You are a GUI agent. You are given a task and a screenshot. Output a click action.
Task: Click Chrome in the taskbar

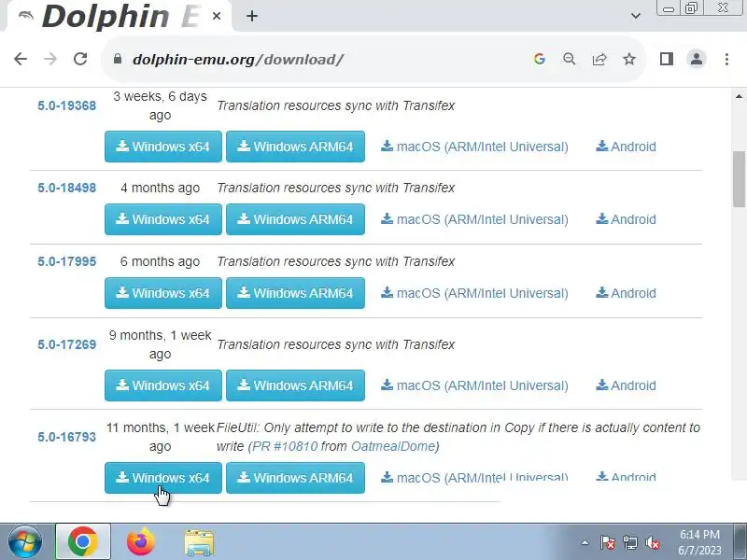[83, 542]
